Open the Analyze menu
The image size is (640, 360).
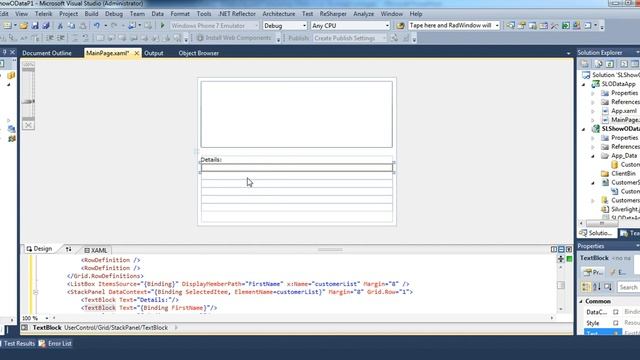coord(363,14)
